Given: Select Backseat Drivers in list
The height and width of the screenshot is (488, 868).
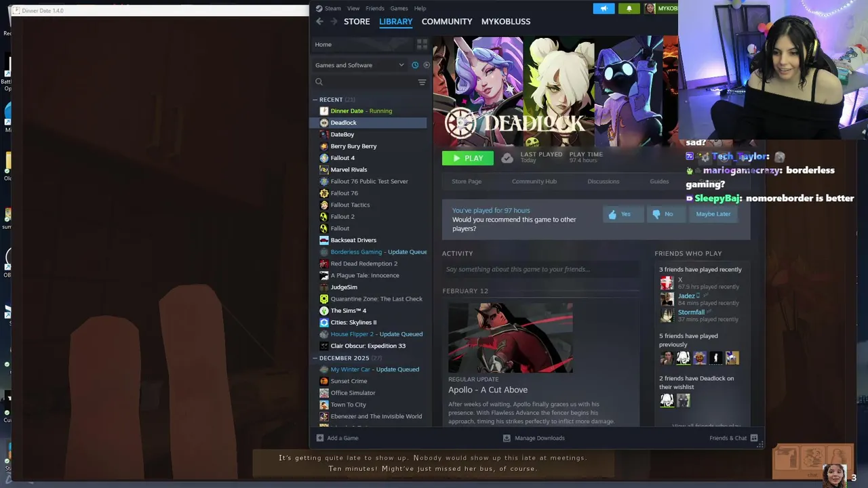Looking at the screenshot, I should coord(370,240).
